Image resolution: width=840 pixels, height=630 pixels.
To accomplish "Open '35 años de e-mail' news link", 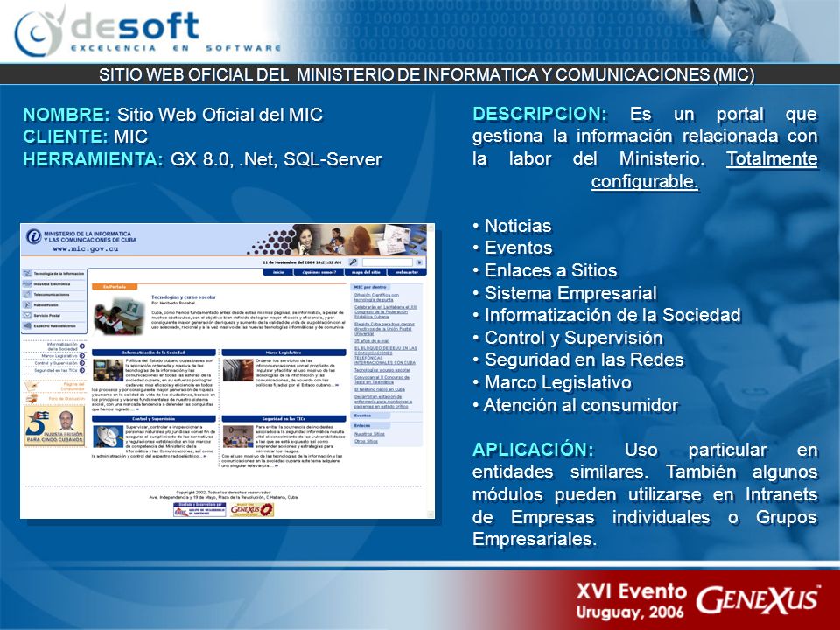I will coord(372,341).
